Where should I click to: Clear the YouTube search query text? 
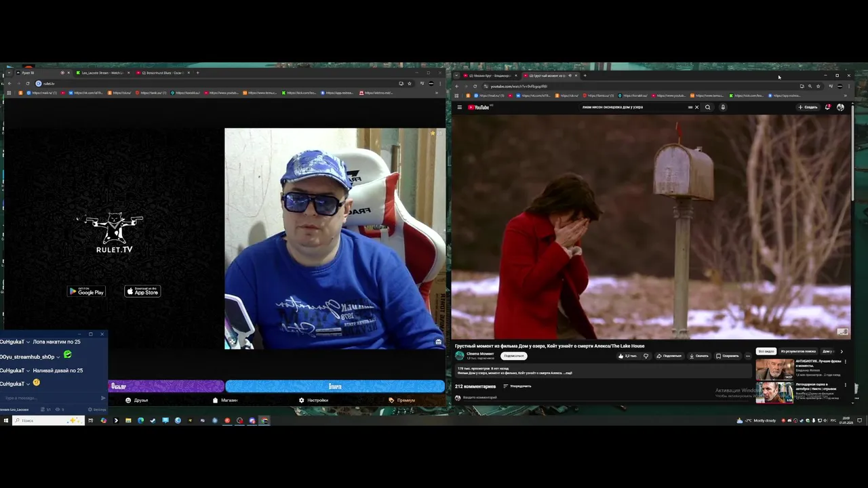[696, 107]
